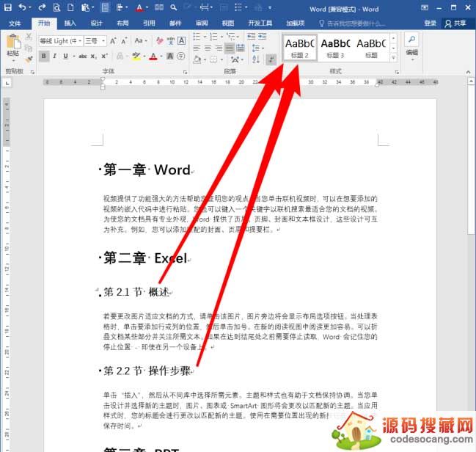476x452 pixels.
Task: Click the 登录 (Sign in) link
Action: [430, 23]
